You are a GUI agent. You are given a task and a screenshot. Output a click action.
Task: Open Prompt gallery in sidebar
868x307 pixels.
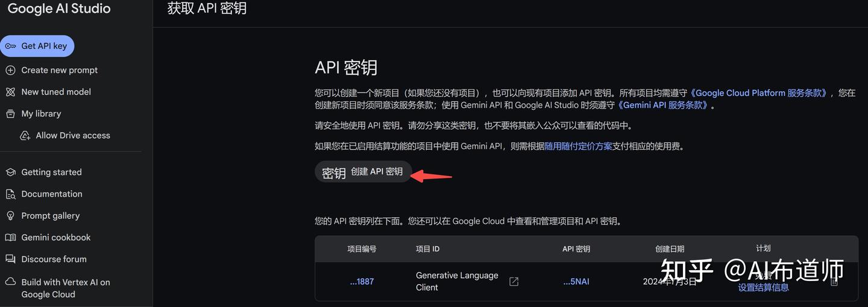click(51, 215)
